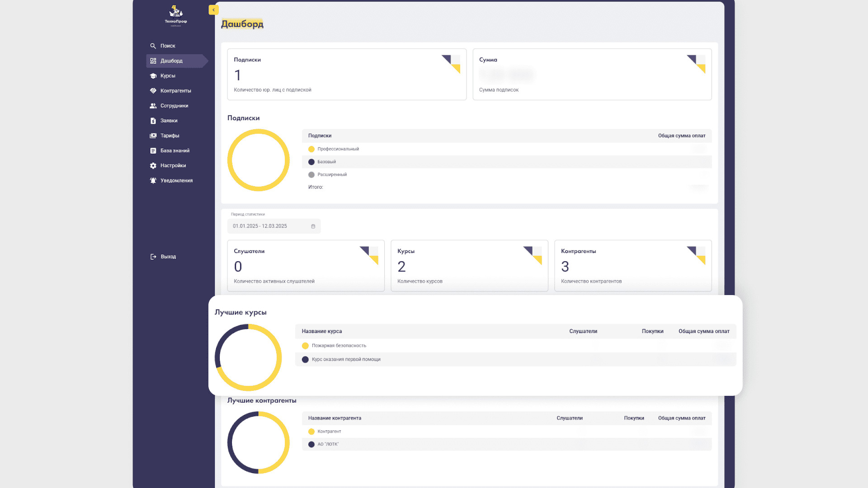Click the search magnifier icon in sidebar

tap(153, 46)
